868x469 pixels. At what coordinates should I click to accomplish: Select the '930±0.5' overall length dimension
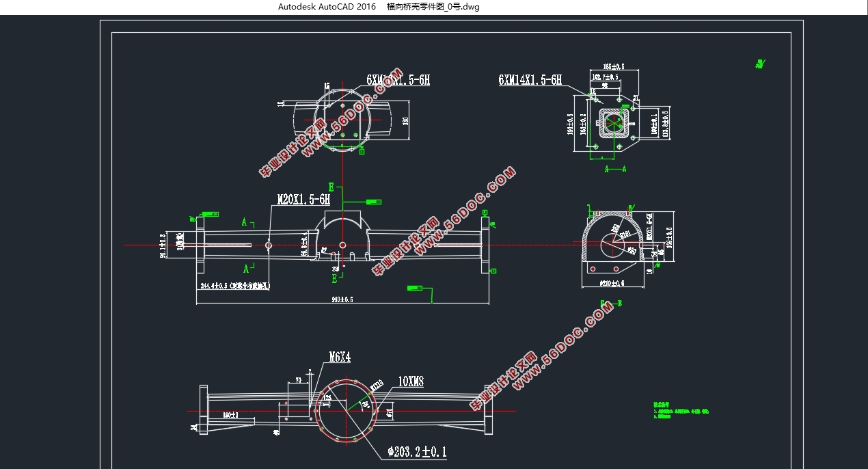pos(342,300)
